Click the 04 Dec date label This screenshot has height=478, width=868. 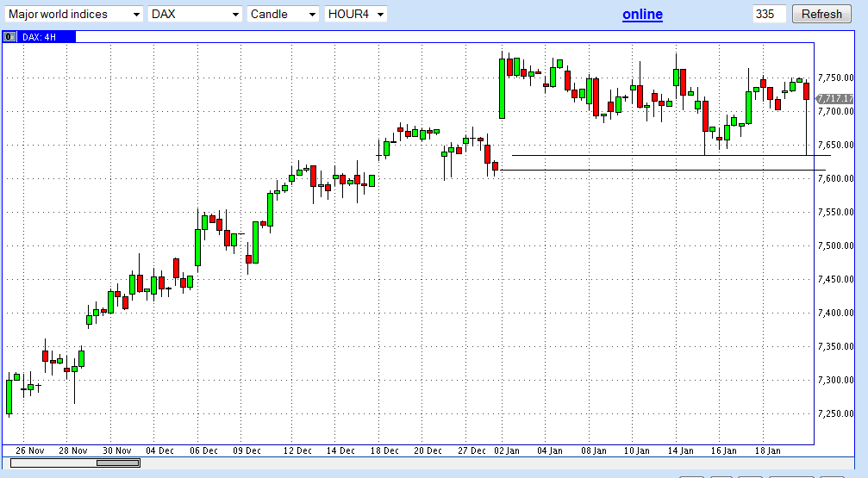(x=160, y=450)
